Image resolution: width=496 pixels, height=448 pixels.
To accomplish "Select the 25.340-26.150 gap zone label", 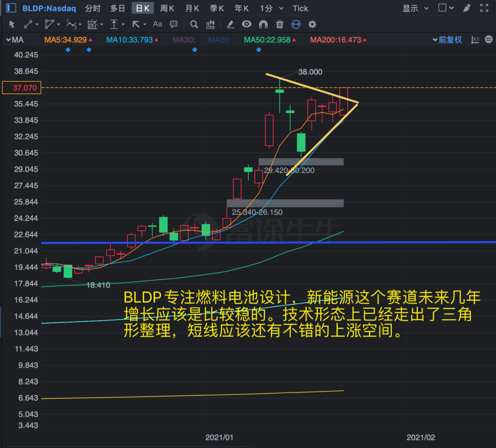I will tap(257, 212).
